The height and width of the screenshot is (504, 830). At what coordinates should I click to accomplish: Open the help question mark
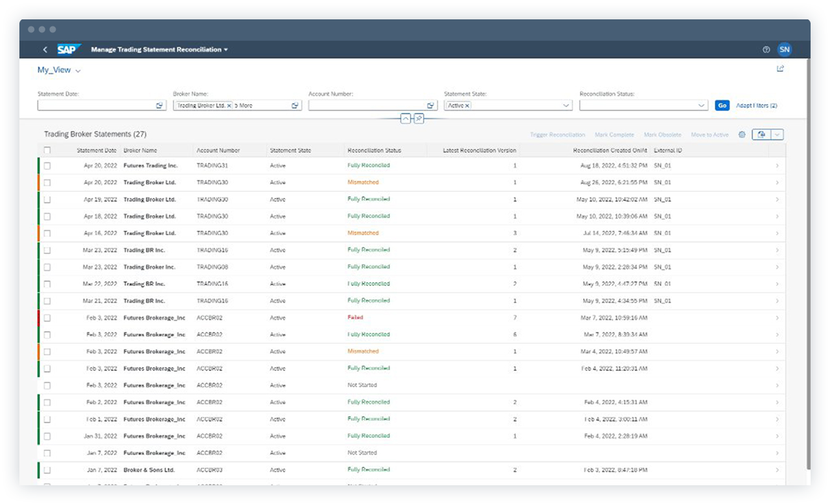pos(766,49)
